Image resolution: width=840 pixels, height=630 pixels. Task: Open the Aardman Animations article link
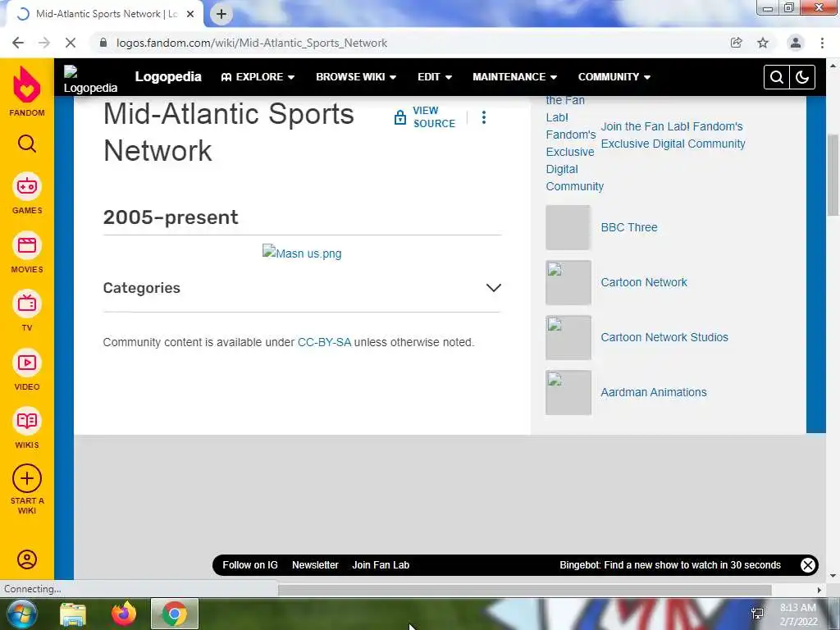[x=654, y=392]
